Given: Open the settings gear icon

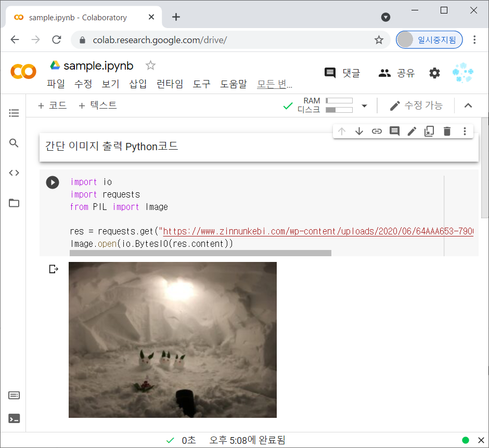Looking at the screenshot, I should click(x=434, y=73).
